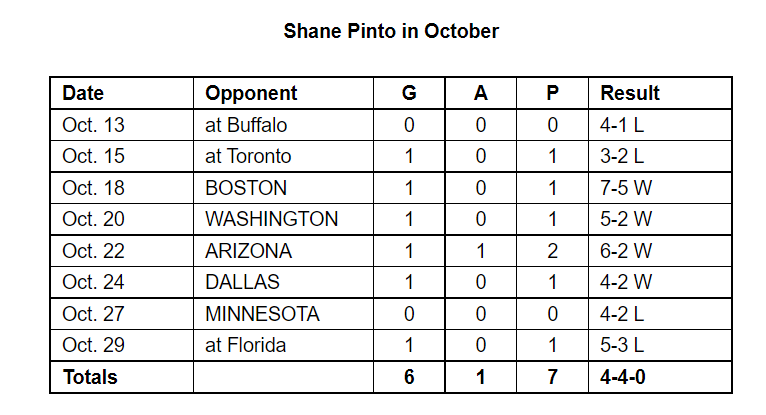Image resolution: width=766 pixels, height=415 pixels.
Task: Click the A column header
Action: click(x=481, y=93)
